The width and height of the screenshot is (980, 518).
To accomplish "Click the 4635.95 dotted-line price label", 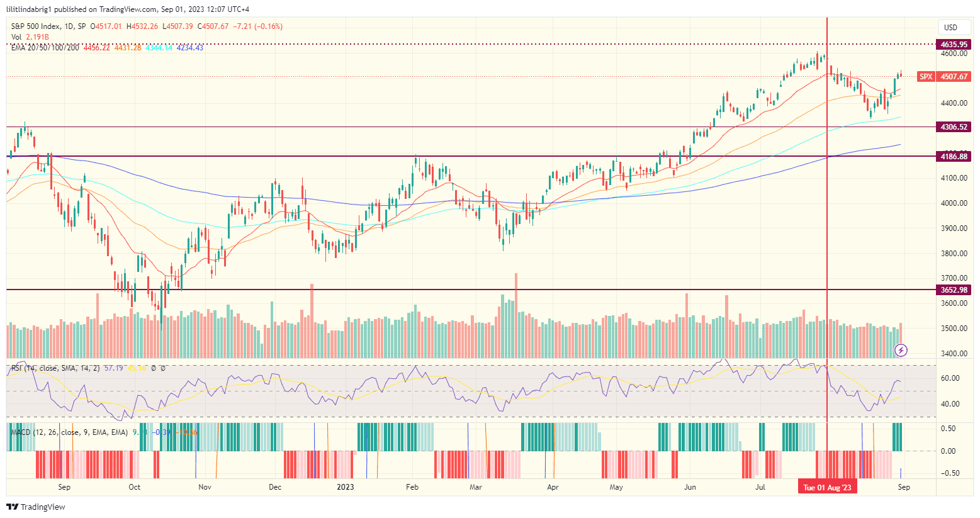I will (953, 44).
